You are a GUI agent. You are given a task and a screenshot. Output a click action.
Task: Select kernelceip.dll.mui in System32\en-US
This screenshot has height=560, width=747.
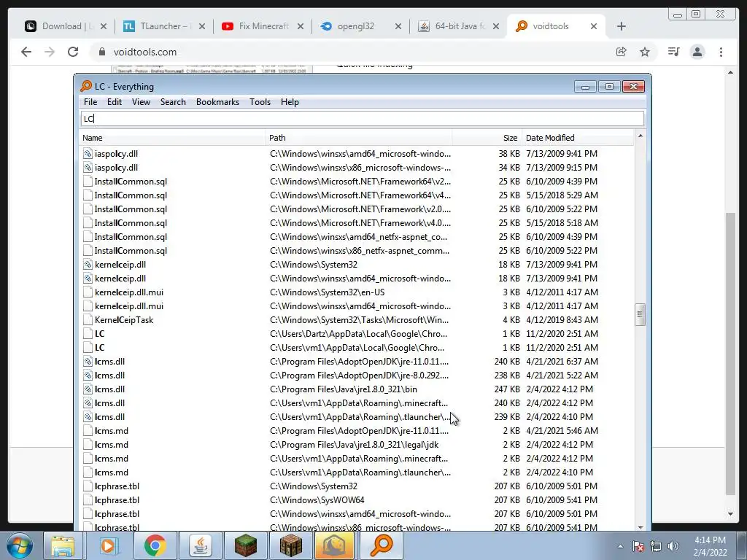point(129,292)
